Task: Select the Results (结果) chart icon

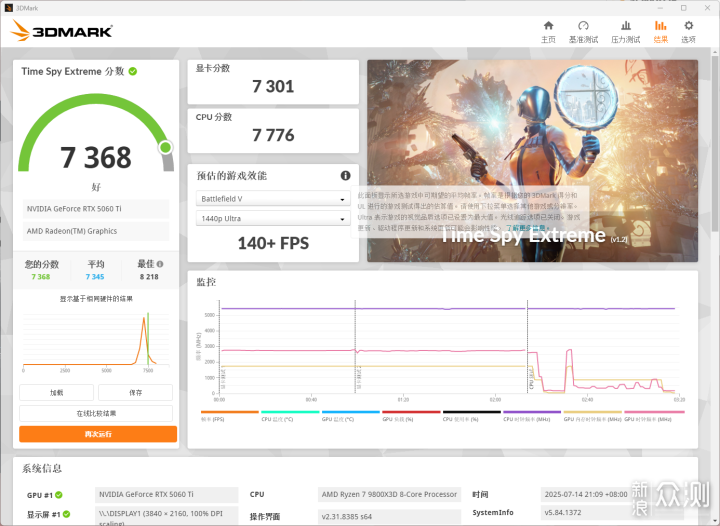Action: click(x=660, y=26)
